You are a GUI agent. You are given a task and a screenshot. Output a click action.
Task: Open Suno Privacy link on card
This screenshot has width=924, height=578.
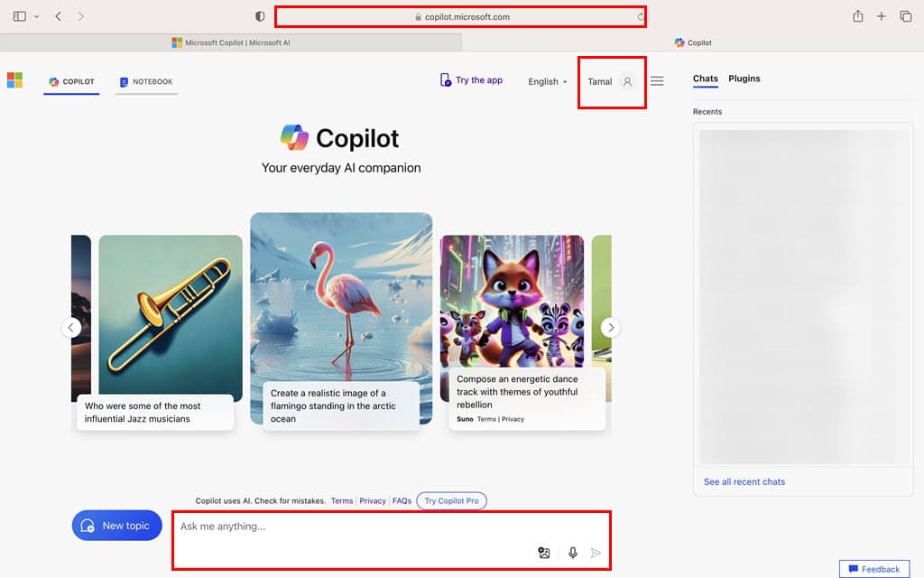tap(513, 419)
